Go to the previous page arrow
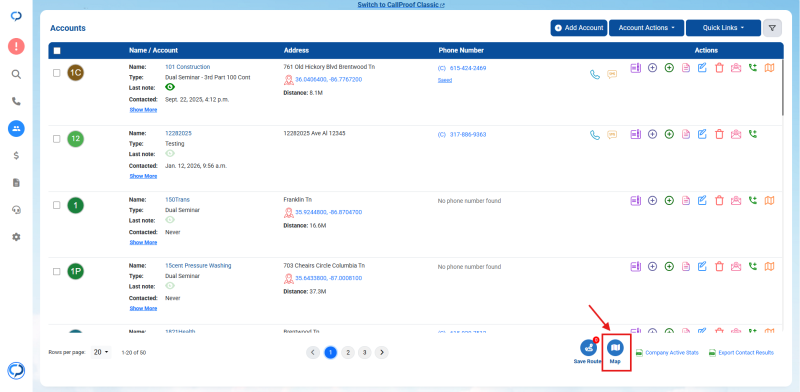This screenshot has width=800, height=392. pos(313,352)
